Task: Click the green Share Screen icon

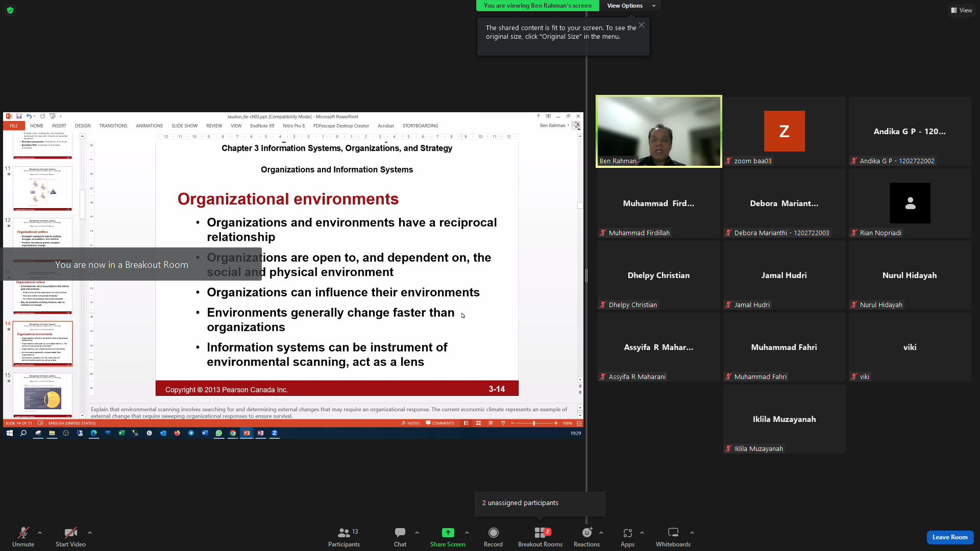Action: (x=448, y=533)
